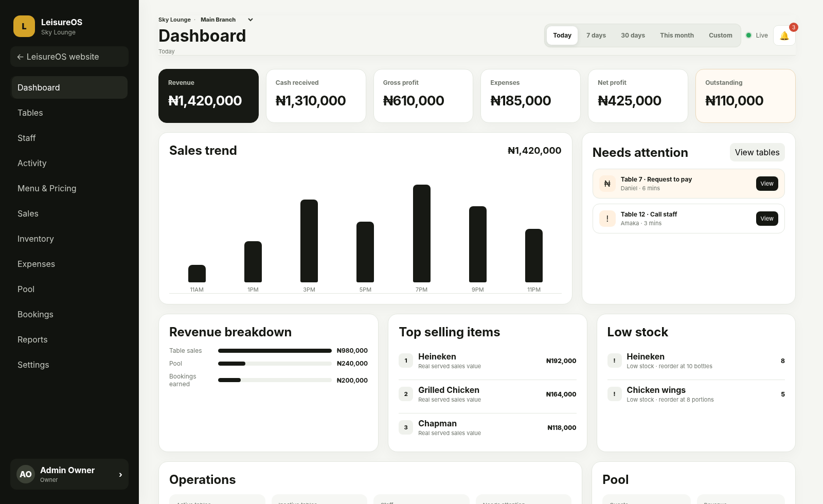
Task: Go to Menu & Pricing
Action: [x=69, y=188]
